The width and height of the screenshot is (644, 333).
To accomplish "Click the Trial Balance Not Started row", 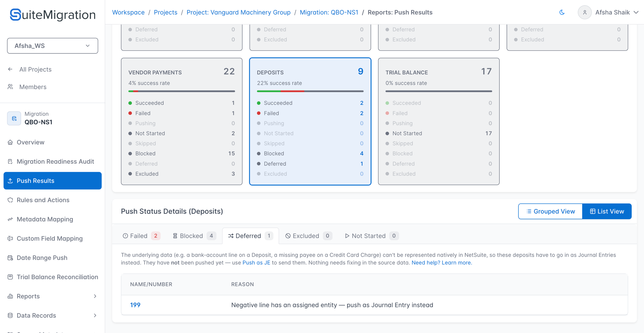I will pyautogui.click(x=439, y=133).
